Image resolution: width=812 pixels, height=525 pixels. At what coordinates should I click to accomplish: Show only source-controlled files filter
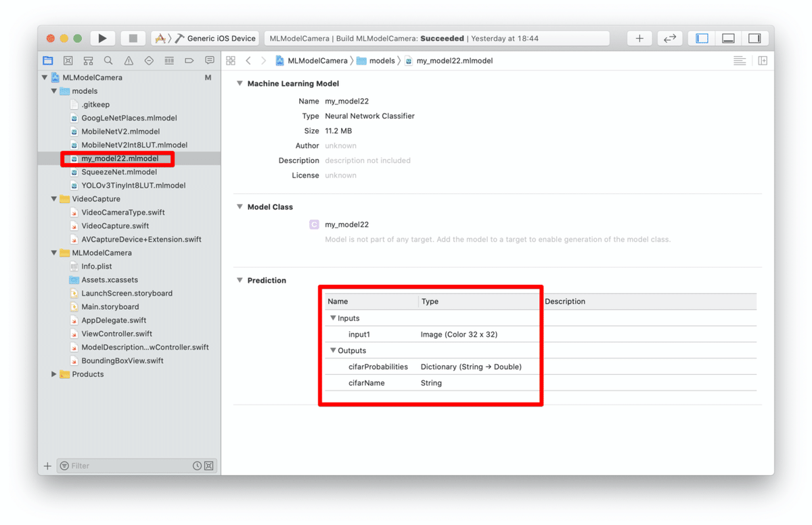(x=209, y=465)
